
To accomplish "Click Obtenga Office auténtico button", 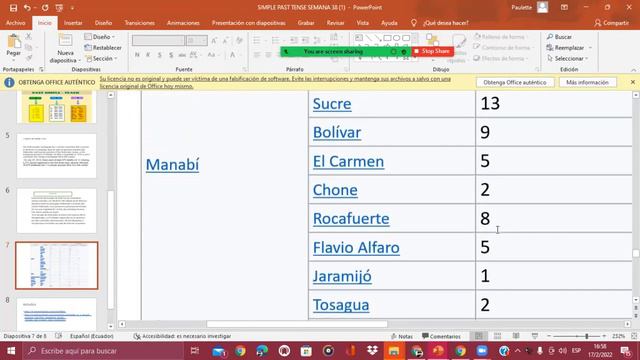I will pyautogui.click(x=515, y=82).
